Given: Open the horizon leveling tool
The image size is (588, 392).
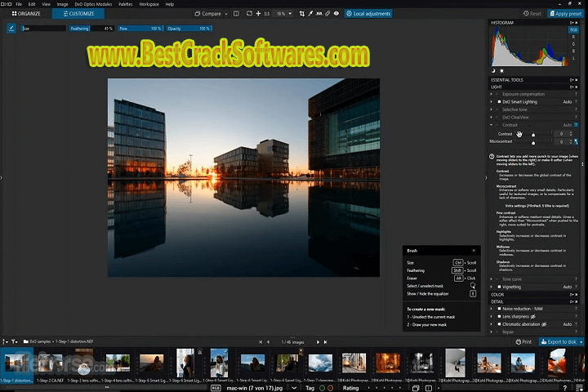Looking at the screenshot, I should pyautogui.click(x=319, y=14).
